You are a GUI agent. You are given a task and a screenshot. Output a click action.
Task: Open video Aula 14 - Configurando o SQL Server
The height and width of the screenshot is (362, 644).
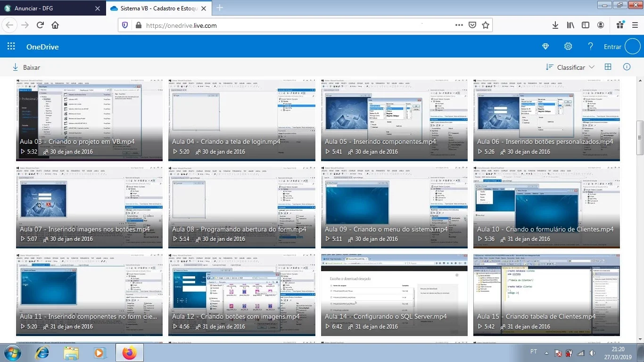click(394, 295)
